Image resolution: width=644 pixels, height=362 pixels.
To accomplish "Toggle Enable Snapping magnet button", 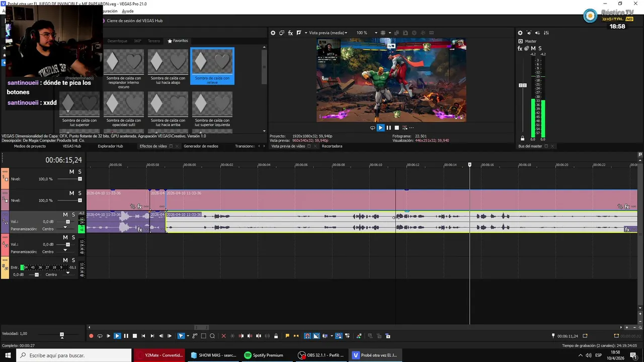I will tap(307, 336).
